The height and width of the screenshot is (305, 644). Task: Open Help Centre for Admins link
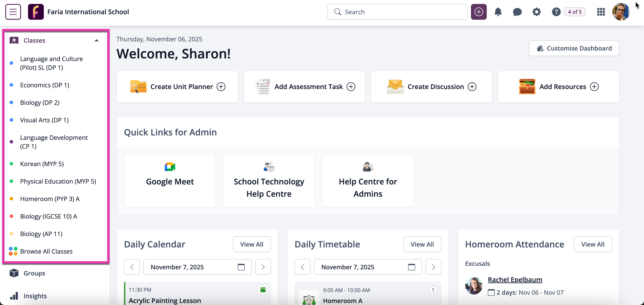point(368,180)
